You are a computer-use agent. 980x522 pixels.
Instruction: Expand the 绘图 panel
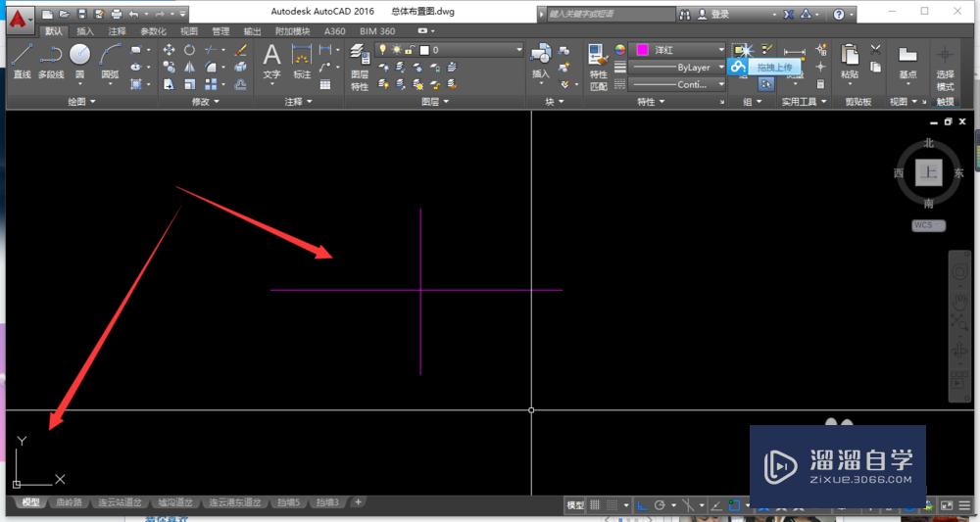click(x=82, y=101)
